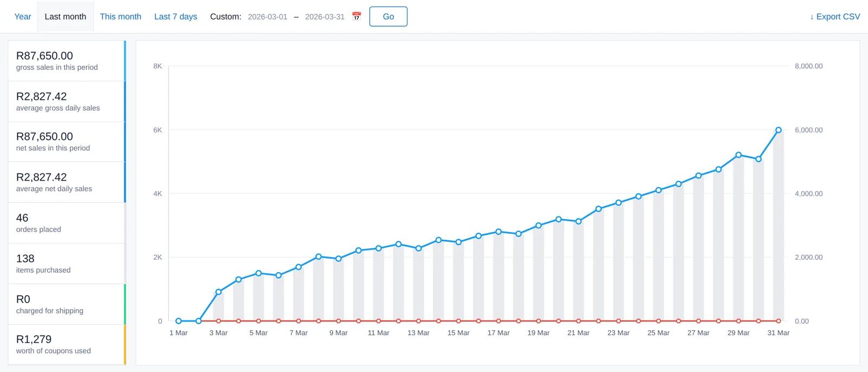Click the Custom: label

(226, 17)
